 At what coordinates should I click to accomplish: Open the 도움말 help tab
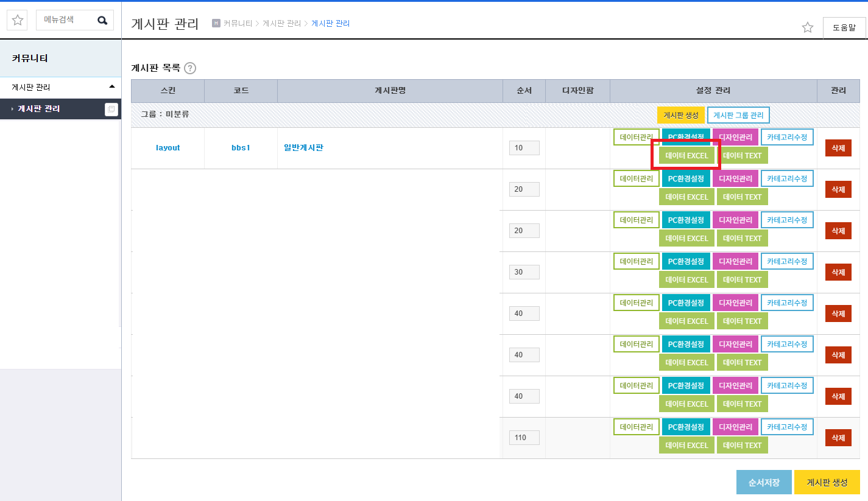(844, 28)
